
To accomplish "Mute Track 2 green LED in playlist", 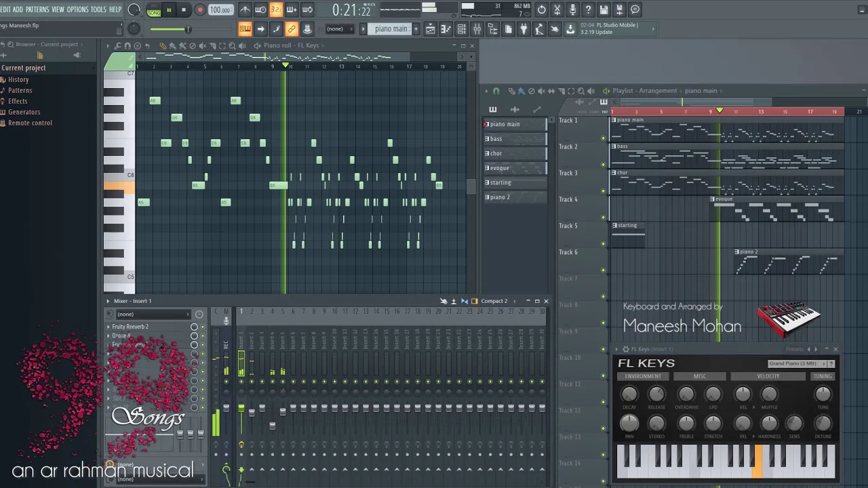I will click(603, 165).
